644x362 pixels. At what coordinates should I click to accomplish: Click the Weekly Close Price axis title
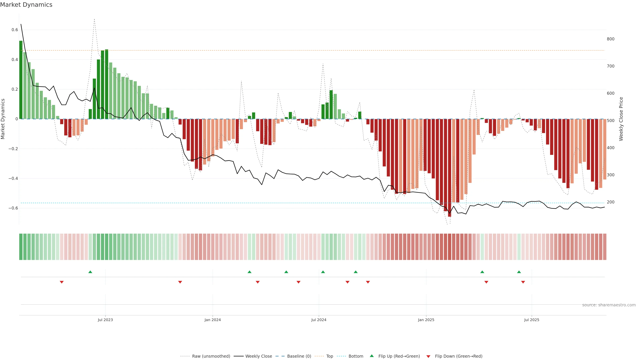621,119
